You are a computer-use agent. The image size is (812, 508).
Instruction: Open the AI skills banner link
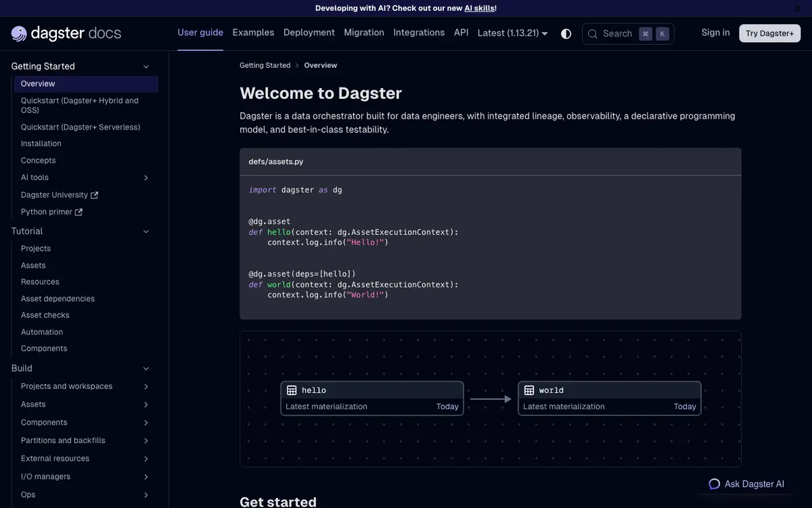tap(479, 8)
